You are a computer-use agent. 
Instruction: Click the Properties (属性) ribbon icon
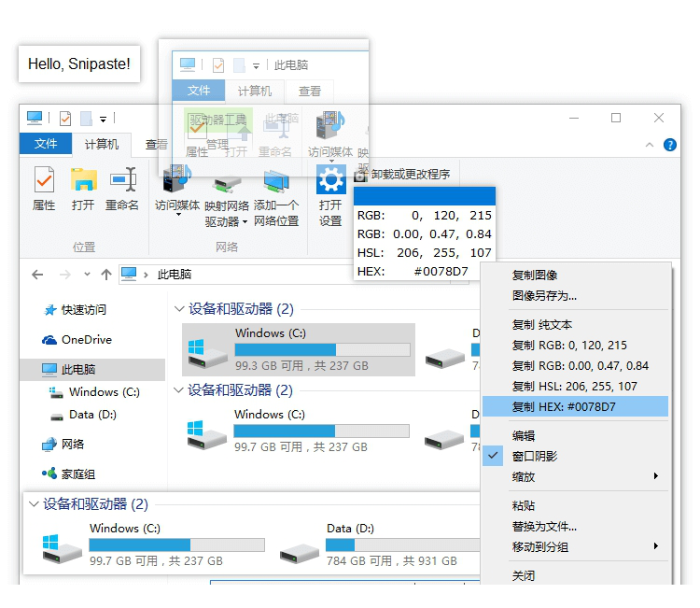click(x=44, y=179)
